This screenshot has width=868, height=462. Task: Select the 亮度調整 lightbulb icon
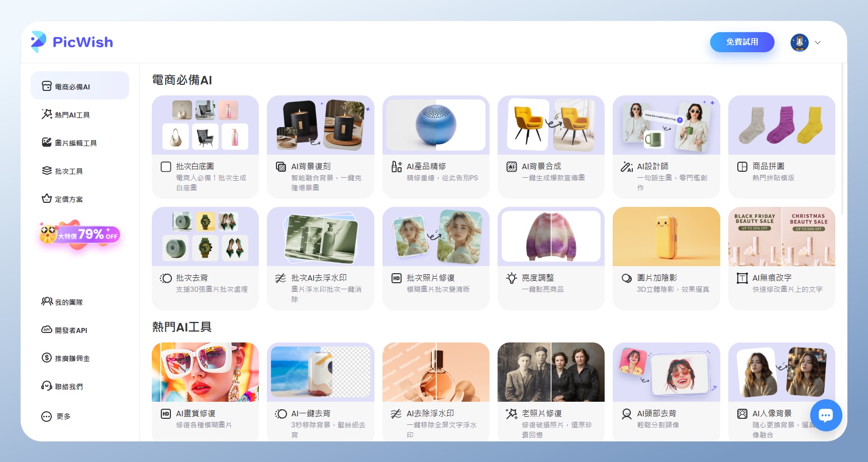click(x=512, y=278)
